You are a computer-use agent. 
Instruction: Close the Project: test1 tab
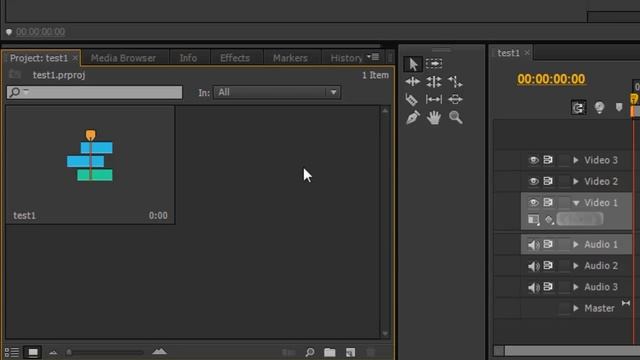[x=75, y=58]
